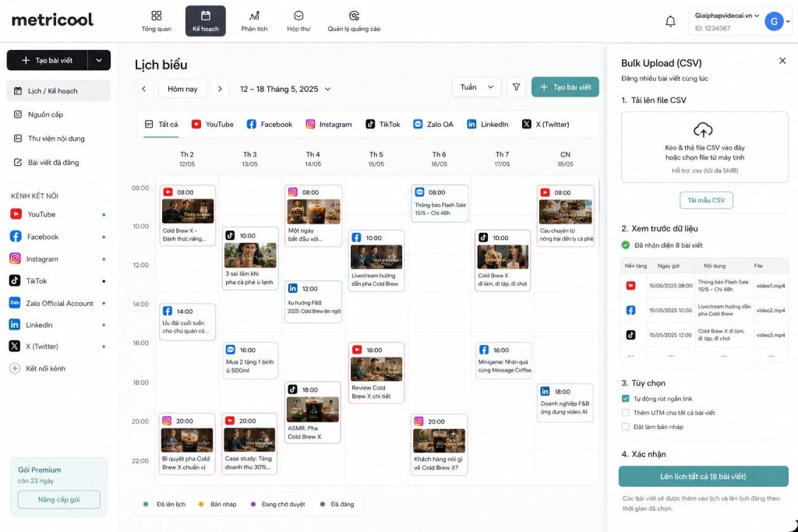Click the user avatar G
Image resolution: width=798 pixels, height=532 pixels.
pos(774,21)
